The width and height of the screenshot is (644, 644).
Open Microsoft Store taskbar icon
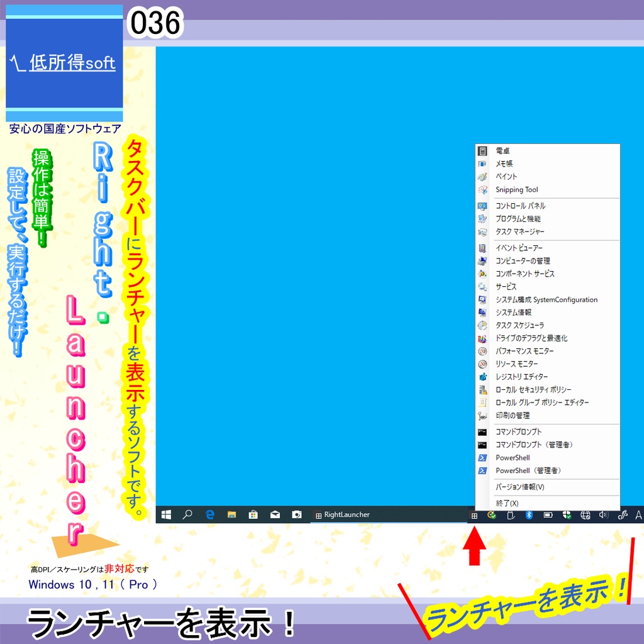pyautogui.click(x=253, y=514)
